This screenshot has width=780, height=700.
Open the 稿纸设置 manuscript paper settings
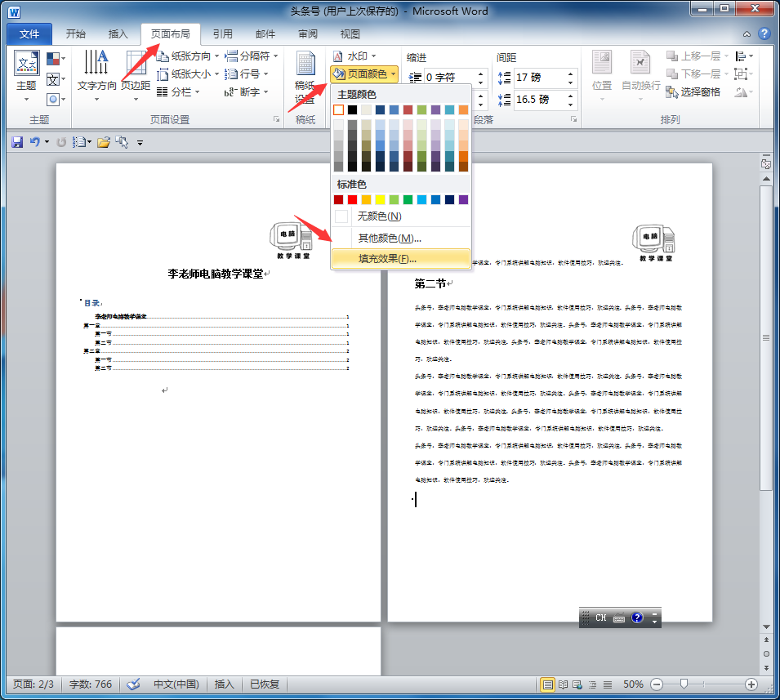(305, 82)
